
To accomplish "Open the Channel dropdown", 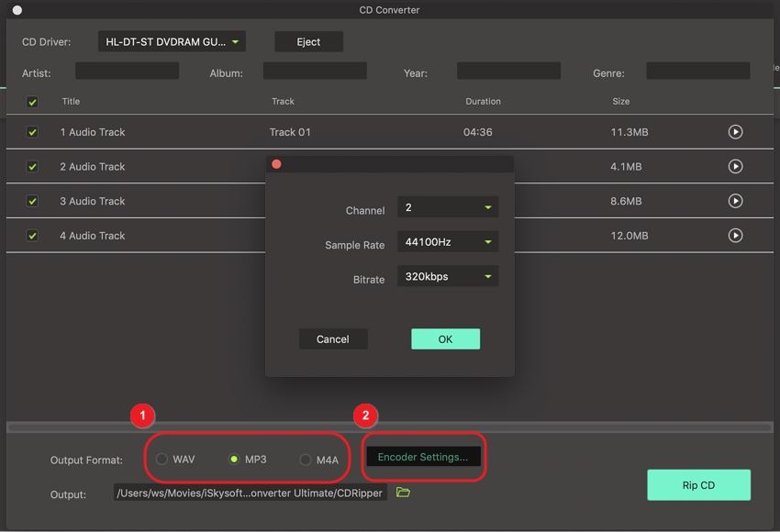I will point(447,208).
